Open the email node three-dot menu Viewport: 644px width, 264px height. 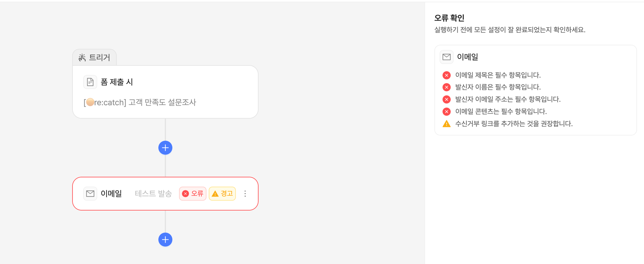(245, 194)
